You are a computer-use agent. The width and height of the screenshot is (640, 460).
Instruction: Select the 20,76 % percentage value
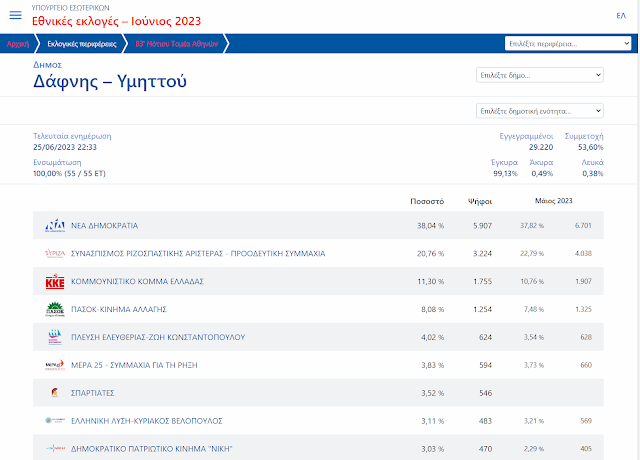pos(430,253)
